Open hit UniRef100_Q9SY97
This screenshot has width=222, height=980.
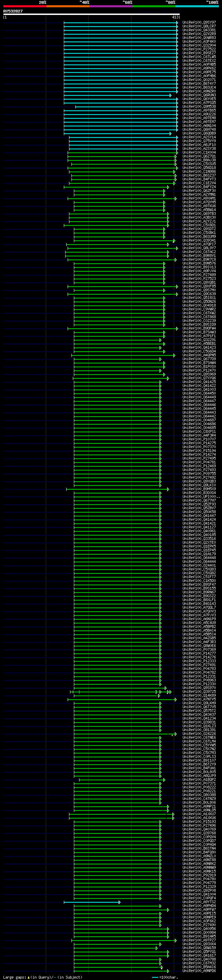click(199, 23)
